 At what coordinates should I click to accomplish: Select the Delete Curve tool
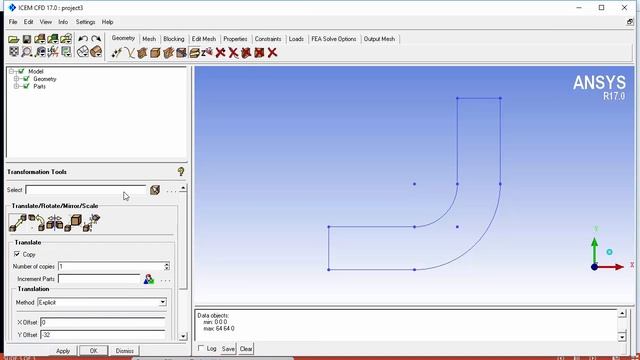point(233,53)
